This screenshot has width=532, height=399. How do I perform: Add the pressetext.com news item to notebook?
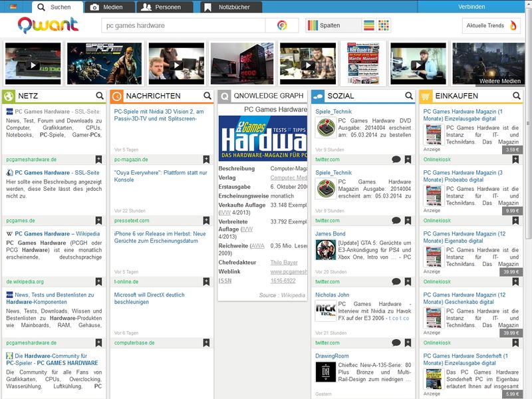tap(206, 220)
